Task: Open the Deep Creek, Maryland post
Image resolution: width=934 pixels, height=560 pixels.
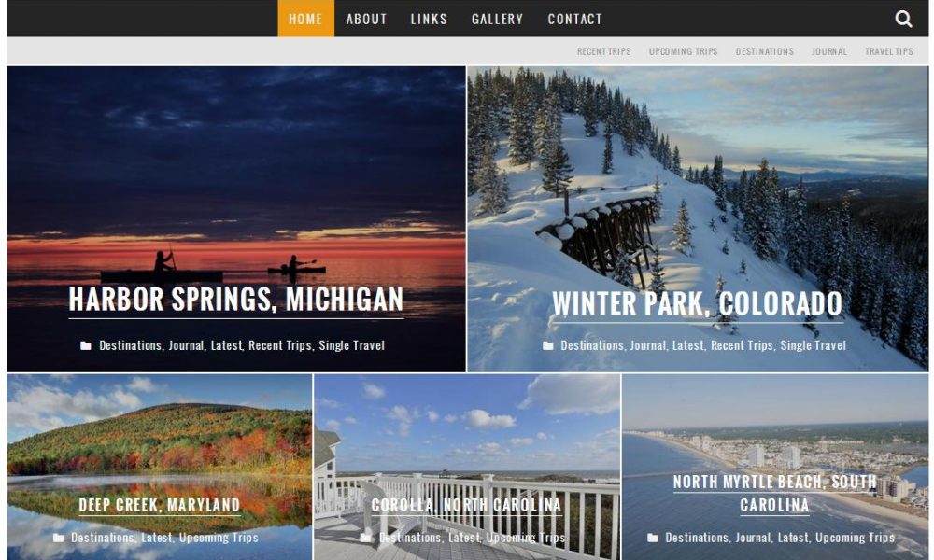Action: click(159, 505)
